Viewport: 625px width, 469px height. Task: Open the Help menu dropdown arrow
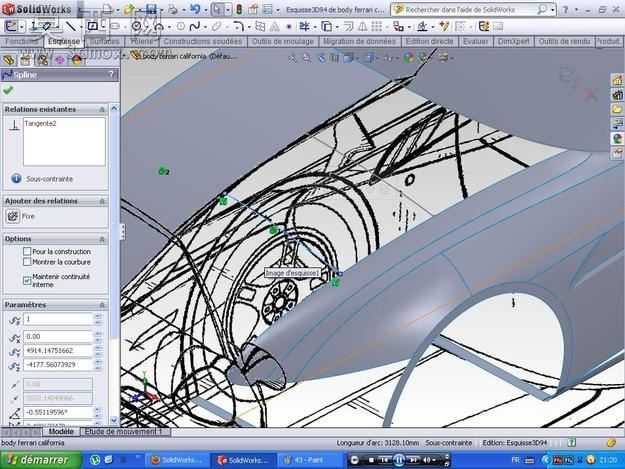(x=576, y=10)
